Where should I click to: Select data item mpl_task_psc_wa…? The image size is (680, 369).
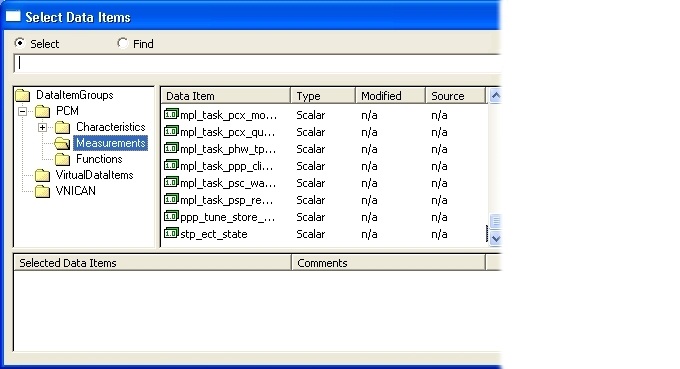coord(228,183)
